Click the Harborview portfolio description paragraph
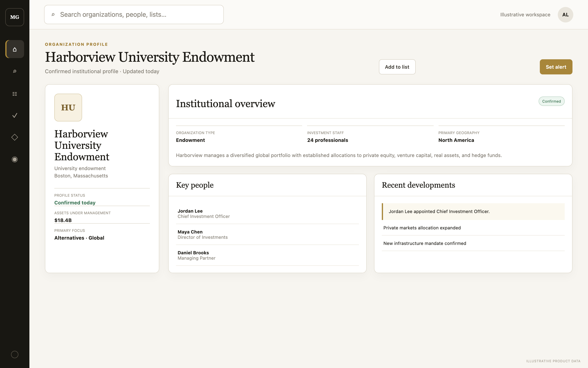This screenshot has width=588, height=368. (x=339, y=155)
